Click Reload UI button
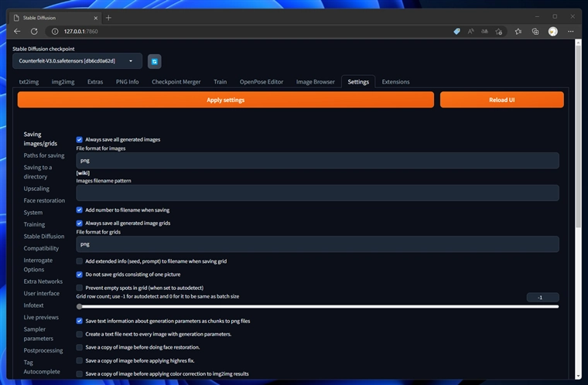 (502, 100)
